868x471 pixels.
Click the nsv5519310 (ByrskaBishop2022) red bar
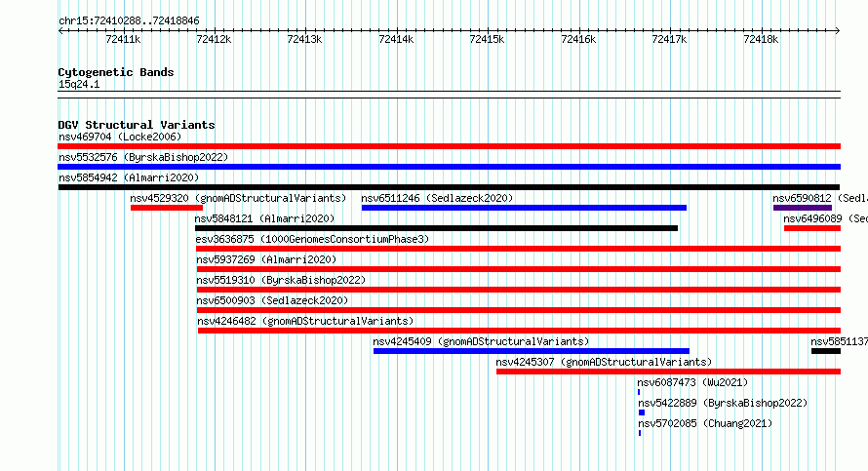(x=519, y=290)
